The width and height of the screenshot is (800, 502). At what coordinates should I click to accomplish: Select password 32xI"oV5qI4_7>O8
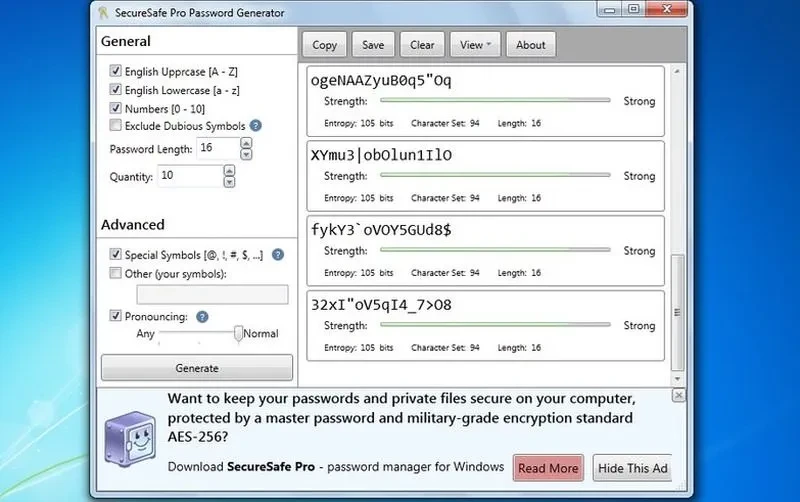(381, 305)
